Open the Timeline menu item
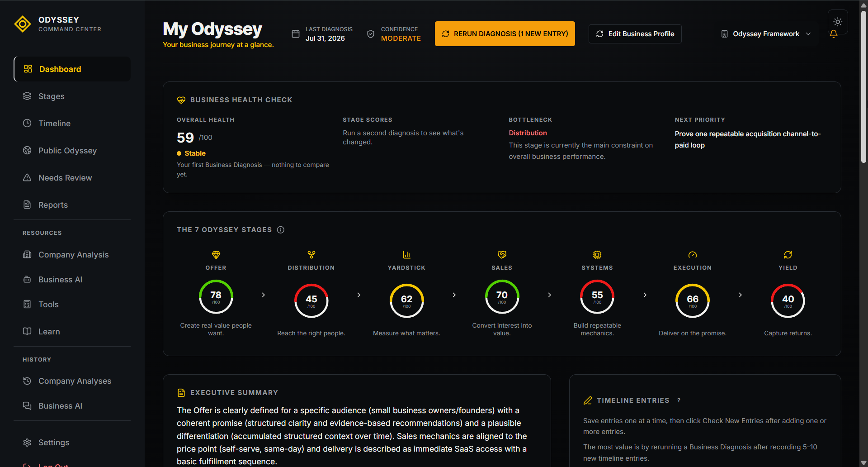Image resolution: width=868 pixels, height=467 pixels. point(72,123)
